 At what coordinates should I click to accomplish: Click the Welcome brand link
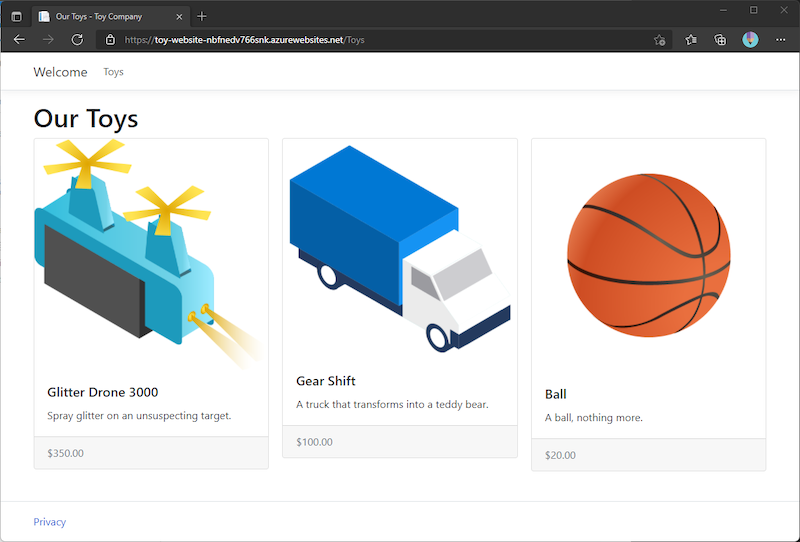coord(60,72)
